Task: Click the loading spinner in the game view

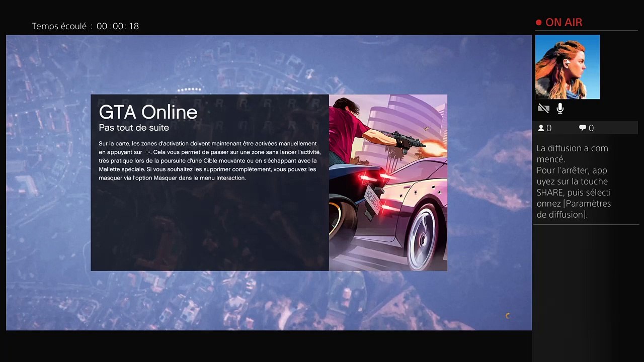Action: click(507, 316)
